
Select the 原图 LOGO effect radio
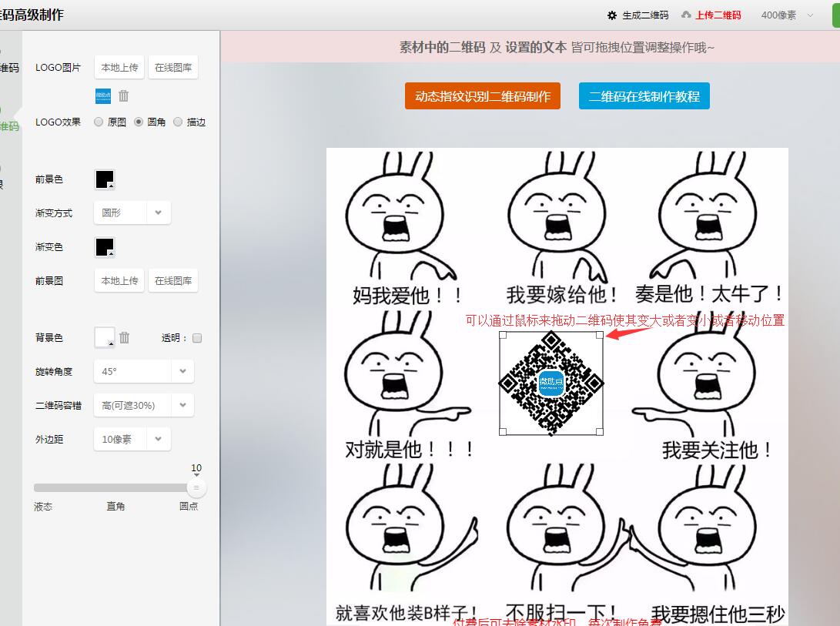point(99,122)
